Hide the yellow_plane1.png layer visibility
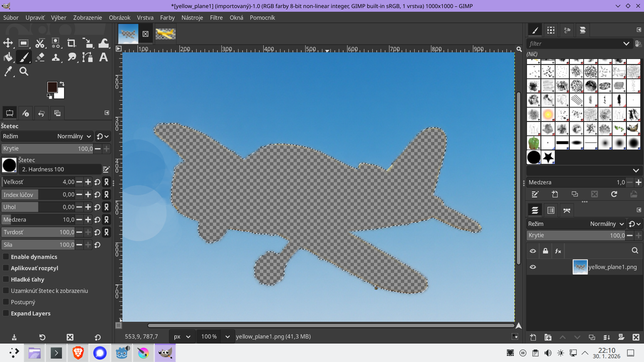 533,267
